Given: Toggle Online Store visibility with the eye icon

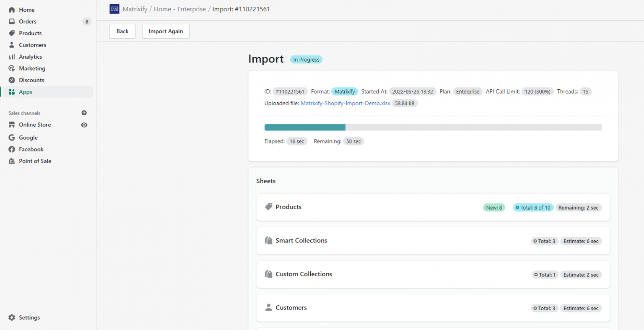Looking at the screenshot, I should (x=84, y=125).
